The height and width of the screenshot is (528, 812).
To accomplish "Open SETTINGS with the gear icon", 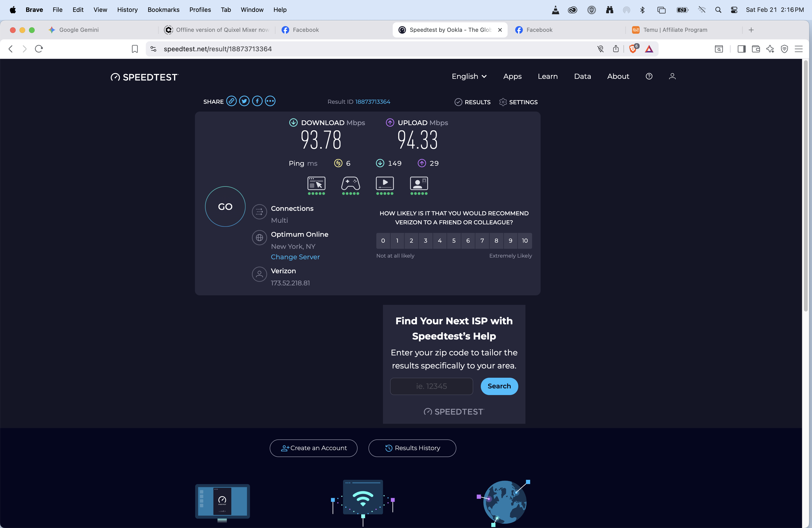I will (x=518, y=102).
